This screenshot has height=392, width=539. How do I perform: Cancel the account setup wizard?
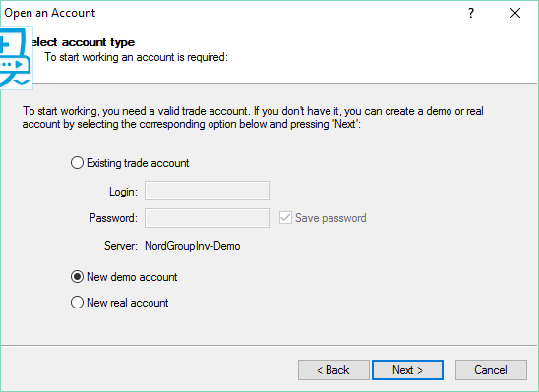tap(491, 370)
